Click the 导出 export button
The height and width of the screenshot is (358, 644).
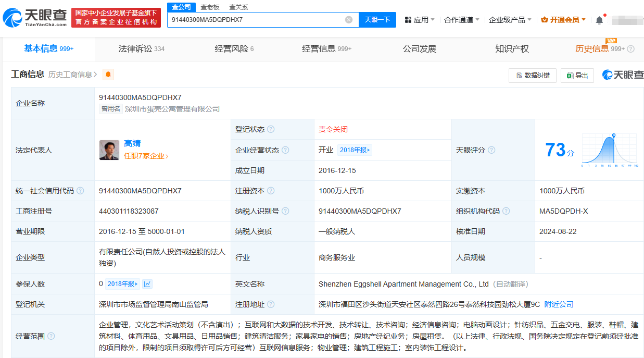pyautogui.click(x=577, y=75)
